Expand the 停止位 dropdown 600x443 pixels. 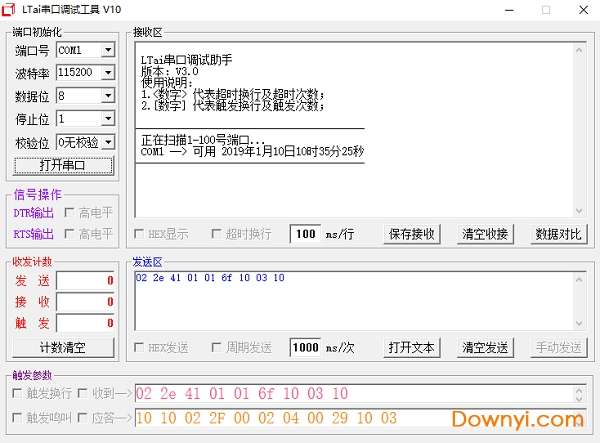pyautogui.click(x=108, y=119)
